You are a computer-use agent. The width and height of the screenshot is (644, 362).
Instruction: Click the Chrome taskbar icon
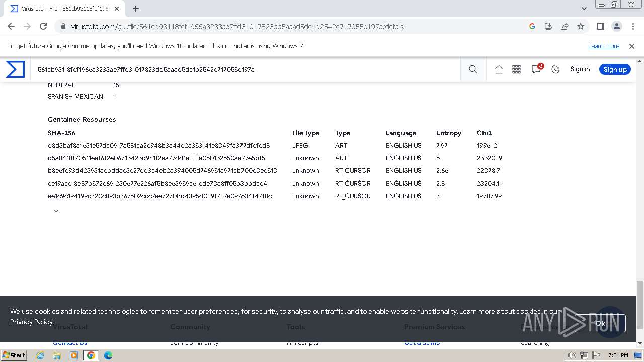(x=91, y=355)
